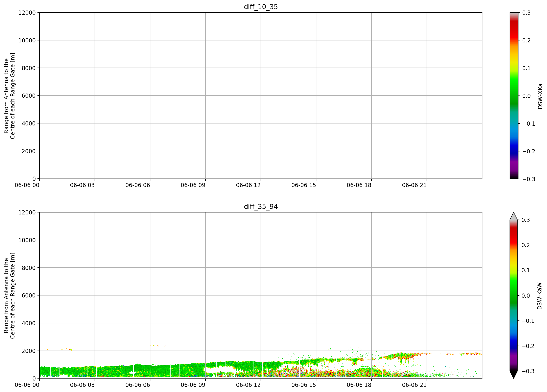Click the 4000 y-tick in diff_35_94 plot
Screen dimensions: 547x392
(x=29, y=323)
